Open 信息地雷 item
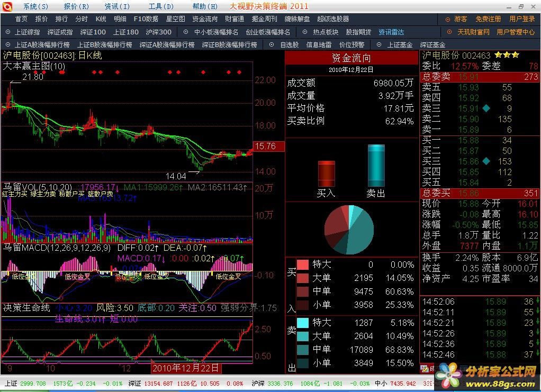Image resolution: width=541 pixels, height=392 pixels. click(x=319, y=45)
